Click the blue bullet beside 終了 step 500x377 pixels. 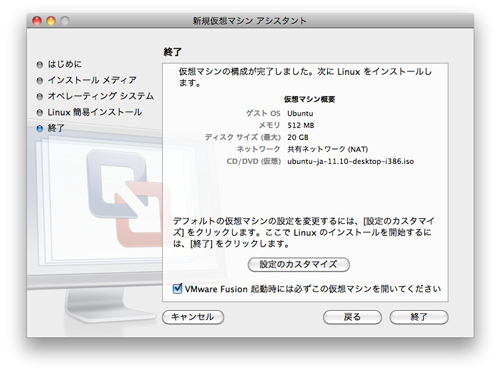[x=40, y=128]
